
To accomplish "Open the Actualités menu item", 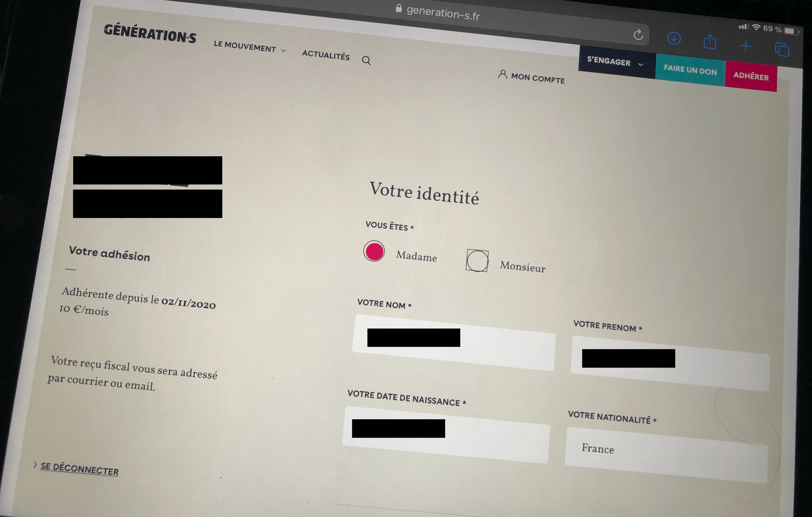I will tap(325, 55).
